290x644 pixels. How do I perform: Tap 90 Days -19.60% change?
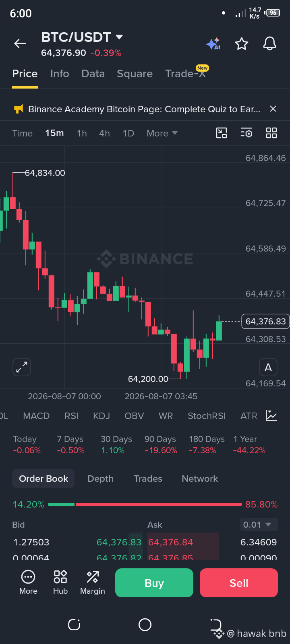click(161, 445)
